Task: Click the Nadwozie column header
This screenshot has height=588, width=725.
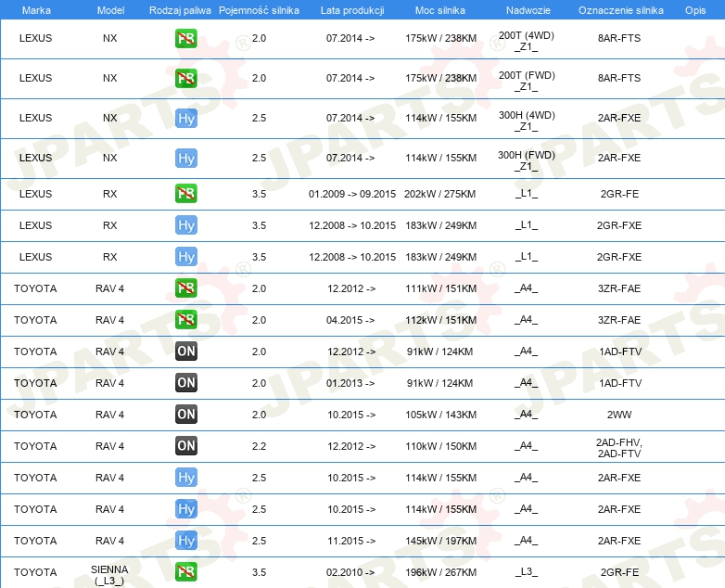Action: [x=526, y=9]
